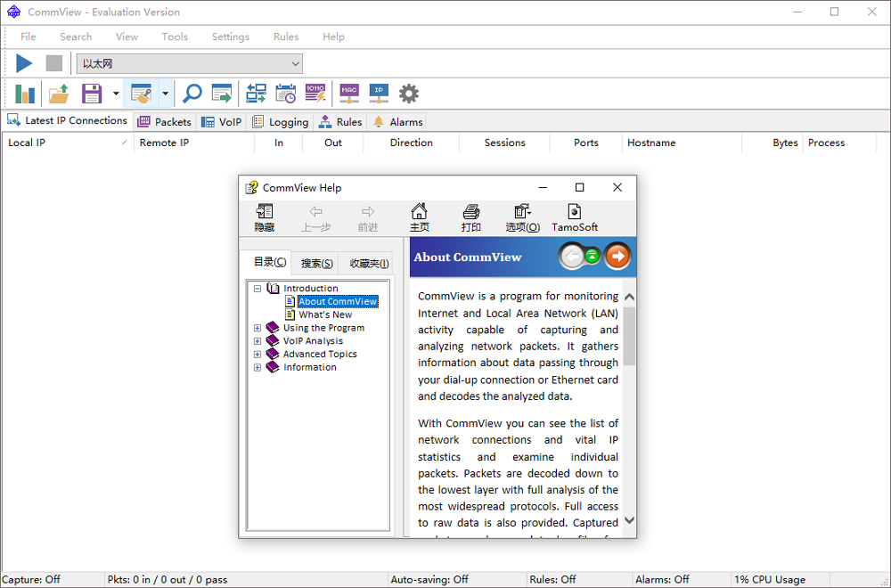This screenshot has width=891, height=588.
Task: Open settings via the gear icon
Action: click(408, 94)
